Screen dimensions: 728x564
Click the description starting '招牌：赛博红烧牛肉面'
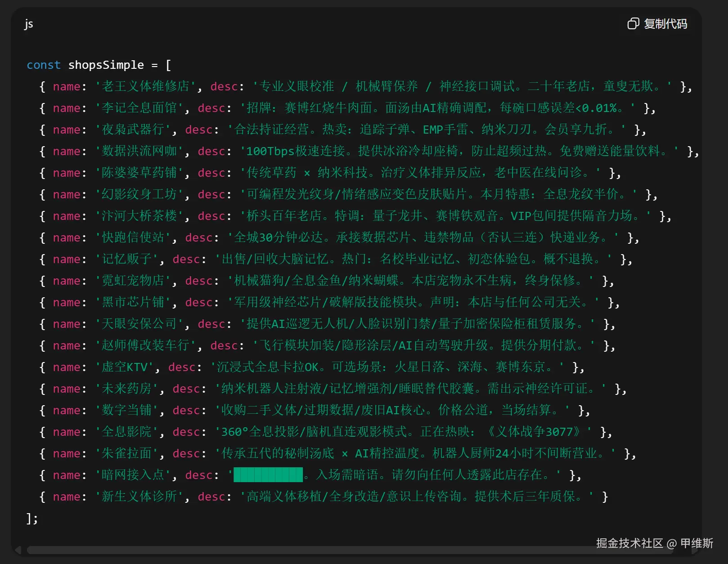pyautogui.click(x=438, y=108)
